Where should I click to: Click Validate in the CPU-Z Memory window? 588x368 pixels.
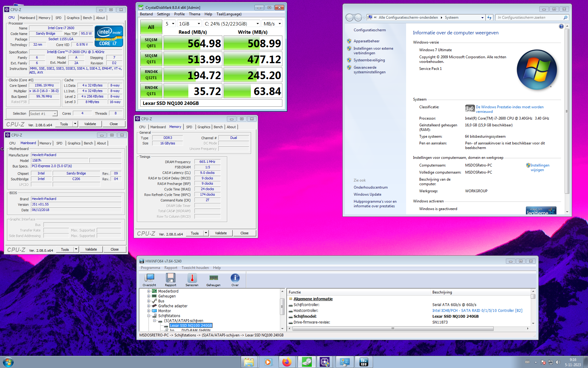tap(221, 233)
